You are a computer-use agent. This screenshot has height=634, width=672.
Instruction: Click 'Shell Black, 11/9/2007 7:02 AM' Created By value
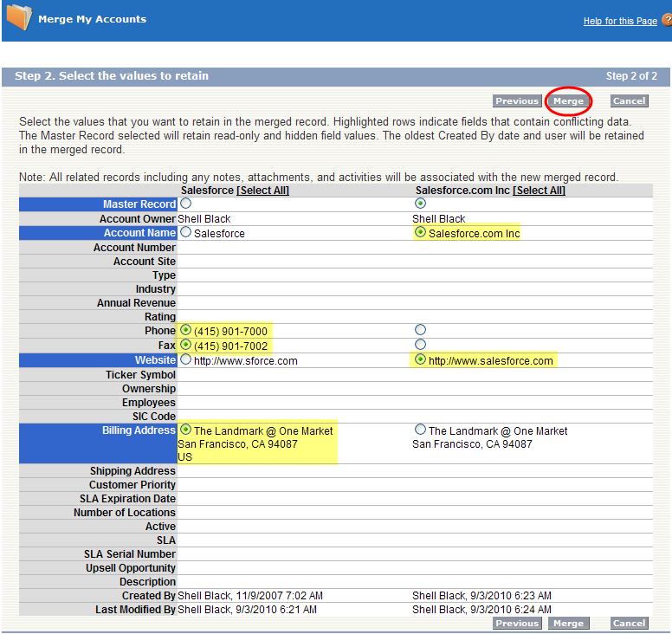(250, 596)
